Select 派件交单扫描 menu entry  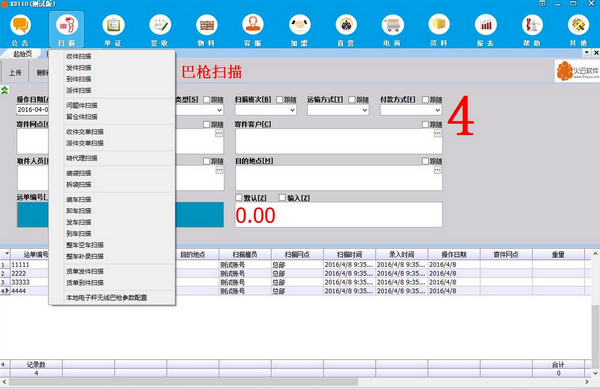85,143
